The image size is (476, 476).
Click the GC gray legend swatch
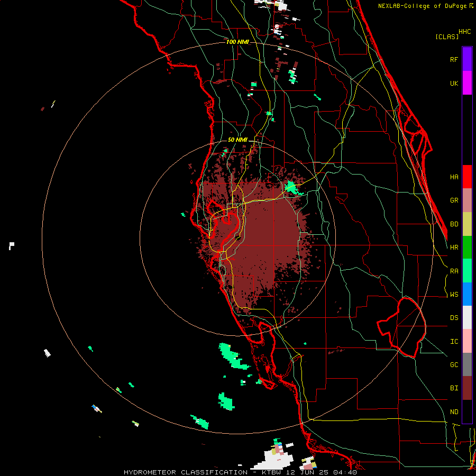tap(467, 364)
